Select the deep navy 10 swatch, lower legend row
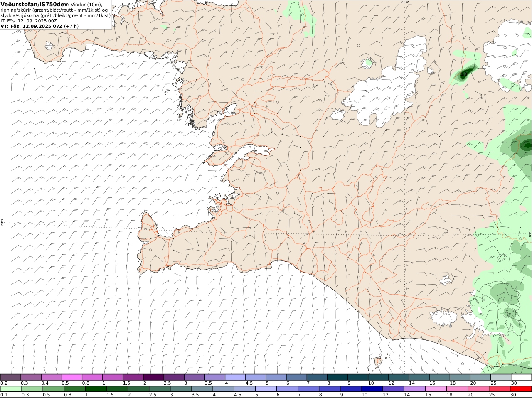This screenshot has height=398, width=532. point(372,389)
